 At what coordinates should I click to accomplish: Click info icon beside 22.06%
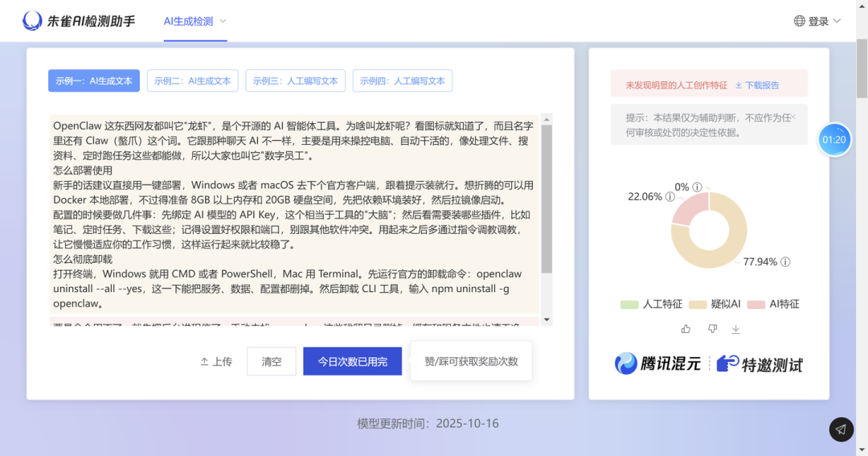(x=669, y=197)
